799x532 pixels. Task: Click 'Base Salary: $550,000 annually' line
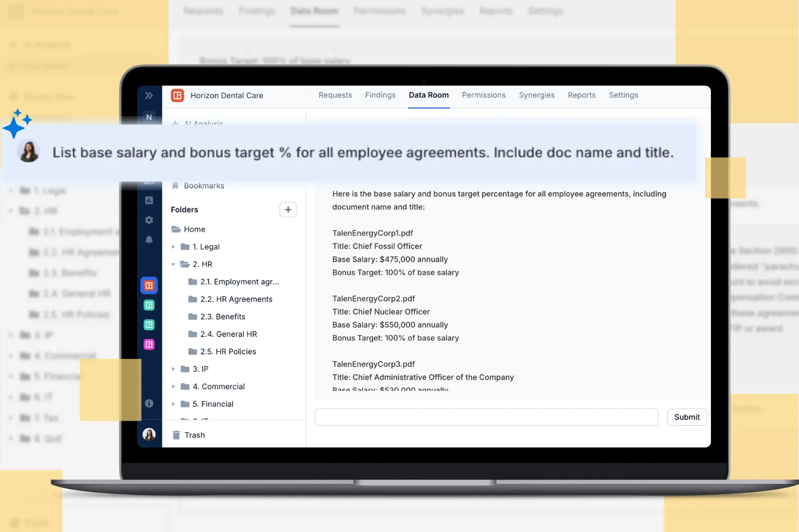(390, 325)
